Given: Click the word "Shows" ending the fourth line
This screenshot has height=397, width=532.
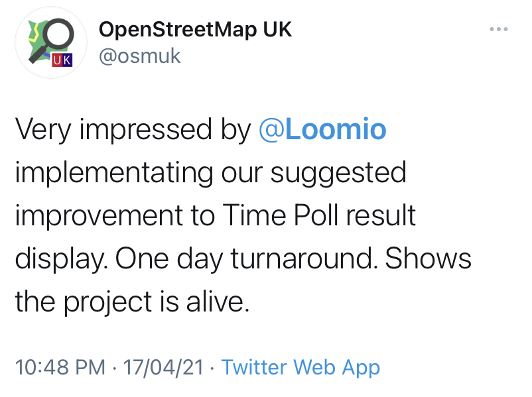Looking at the screenshot, I should coord(428,258).
